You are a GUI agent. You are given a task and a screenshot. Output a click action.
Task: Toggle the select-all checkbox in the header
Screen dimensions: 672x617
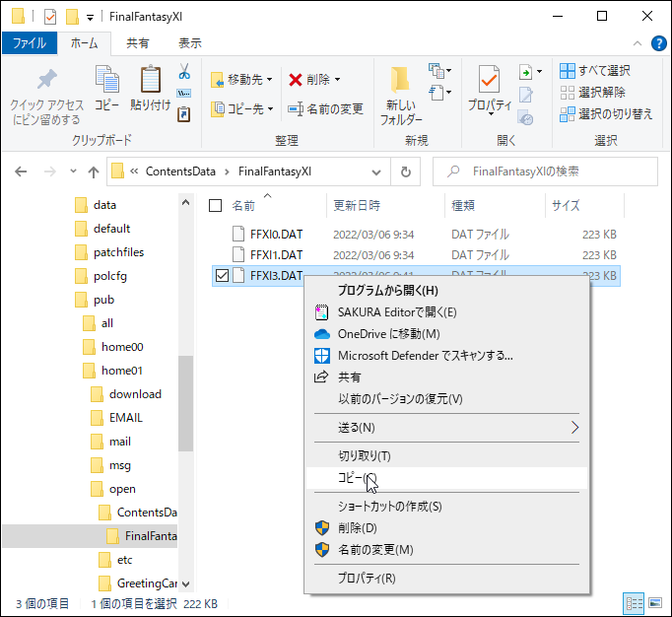(215, 206)
